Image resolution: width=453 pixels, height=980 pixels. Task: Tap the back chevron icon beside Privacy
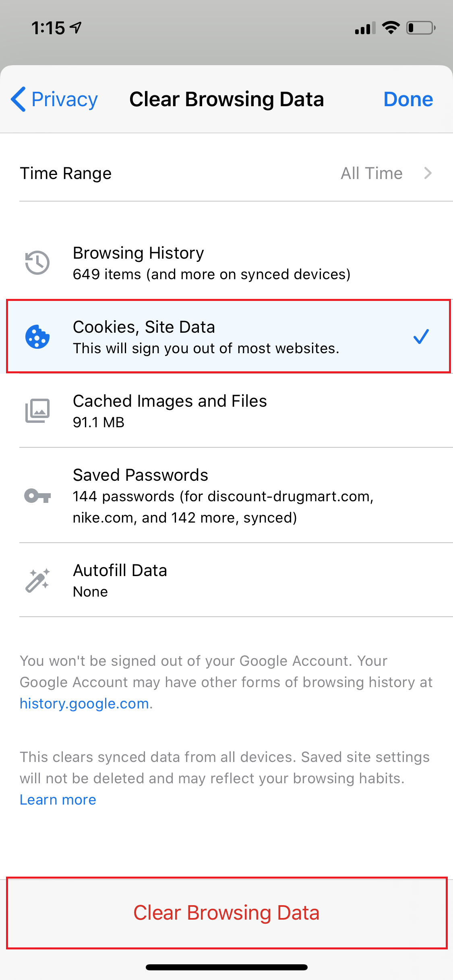pyautogui.click(x=19, y=99)
